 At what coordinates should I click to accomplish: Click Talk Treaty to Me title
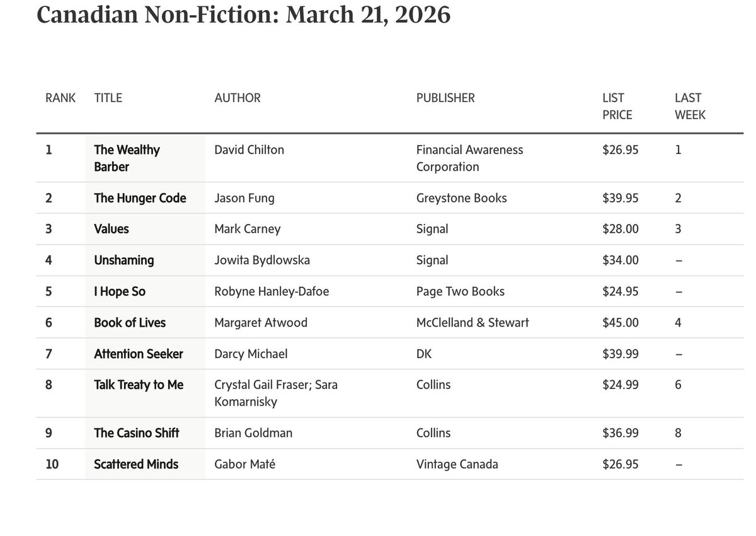(139, 385)
